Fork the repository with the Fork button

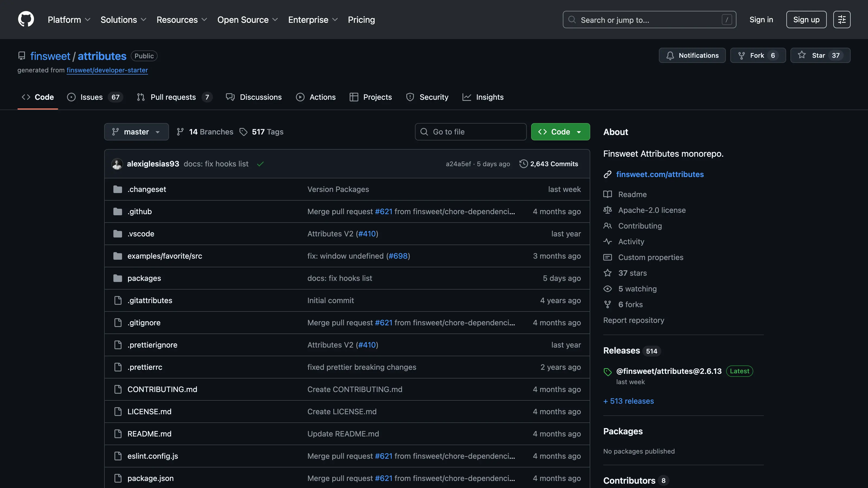[x=758, y=55]
